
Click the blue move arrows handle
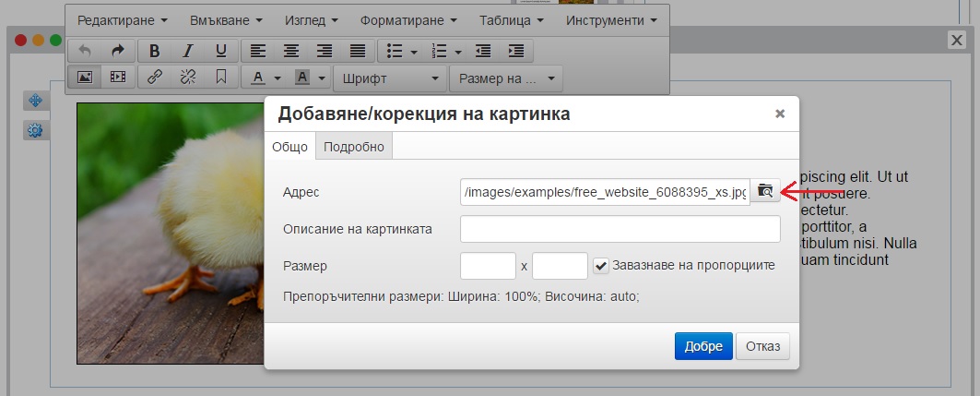click(36, 101)
